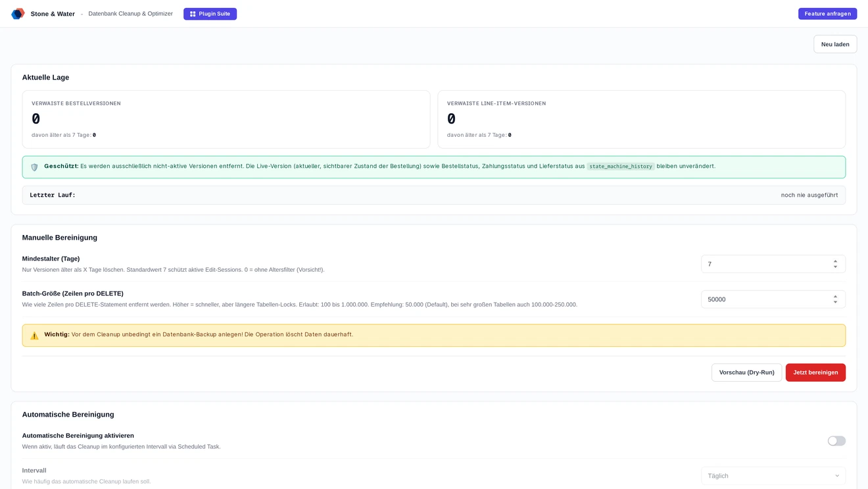This screenshot has height=489, width=868.
Task: Click the Stone & Water logo icon
Action: [x=18, y=14]
